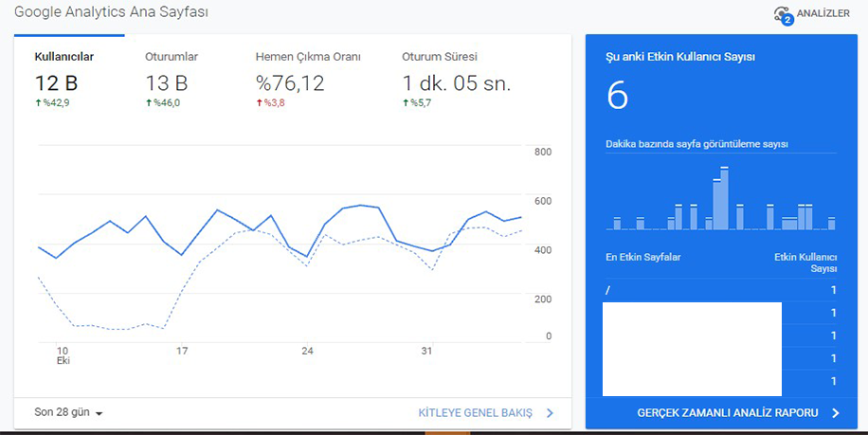Click the red %3,8 change indicator
Viewport: 868px width, 435px height.
click(x=270, y=102)
